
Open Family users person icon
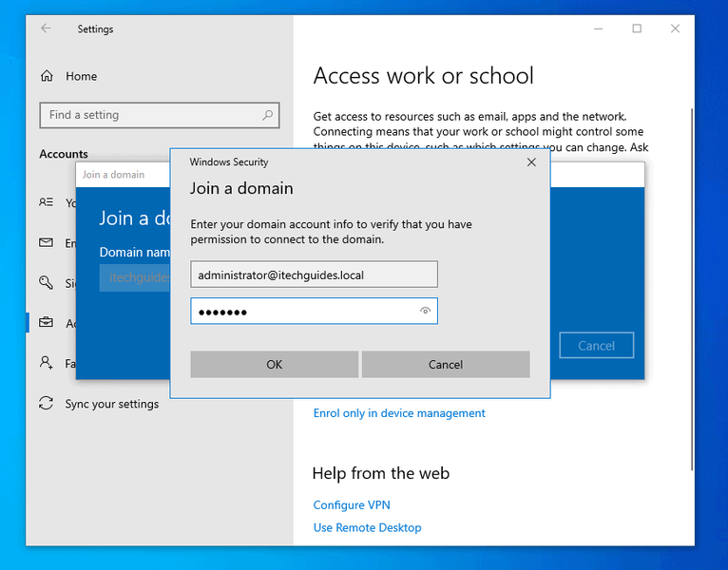tap(46, 362)
